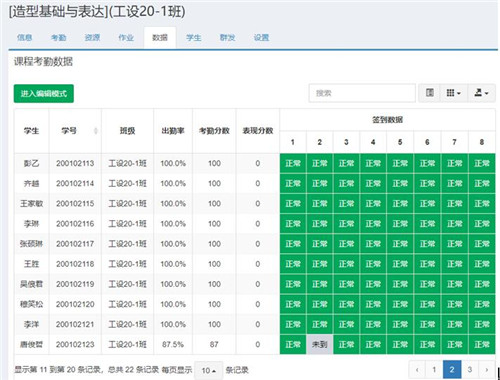500x380 pixels.
Task: Focus the 搜索 search field
Action: click(362, 93)
